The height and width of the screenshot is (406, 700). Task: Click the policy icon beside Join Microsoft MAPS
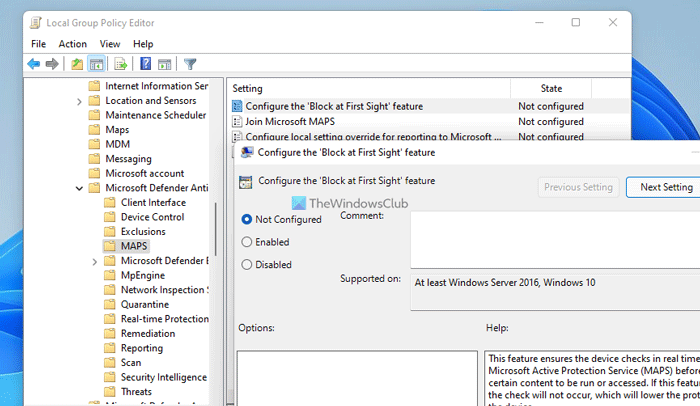pos(238,121)
